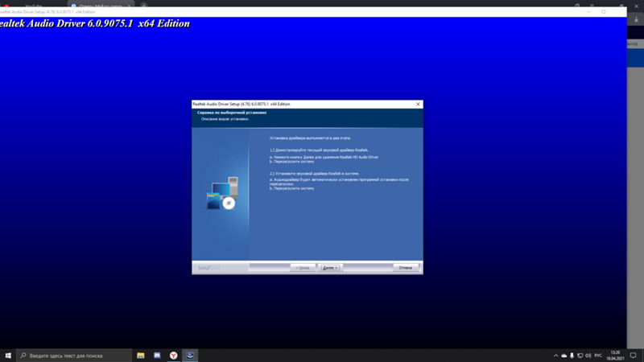Select the Realtek installer taskbar icon
This screenshot has height=362, width=644.
point(190,356)
